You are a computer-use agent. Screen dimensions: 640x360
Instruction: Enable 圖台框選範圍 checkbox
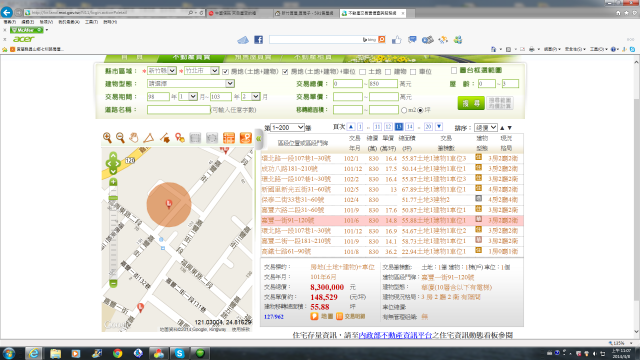pyautogui.click(x=453, y=70)
